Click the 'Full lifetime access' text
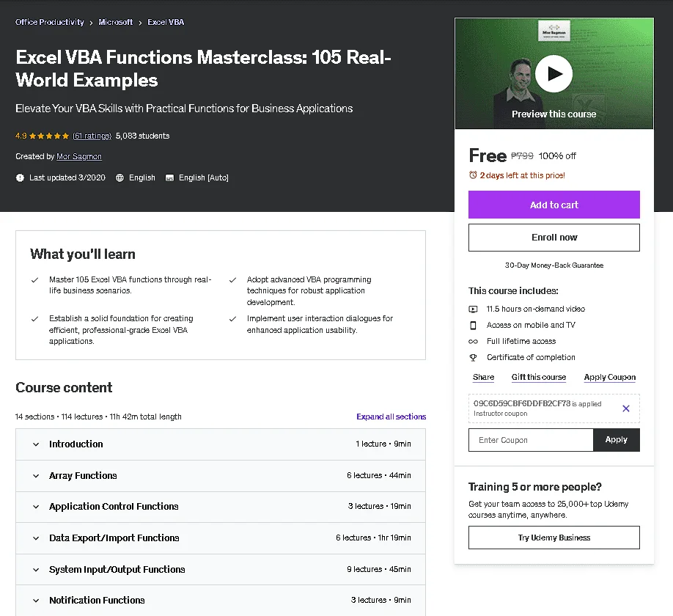This screenshot has height=616, width=673. (521, 342)
